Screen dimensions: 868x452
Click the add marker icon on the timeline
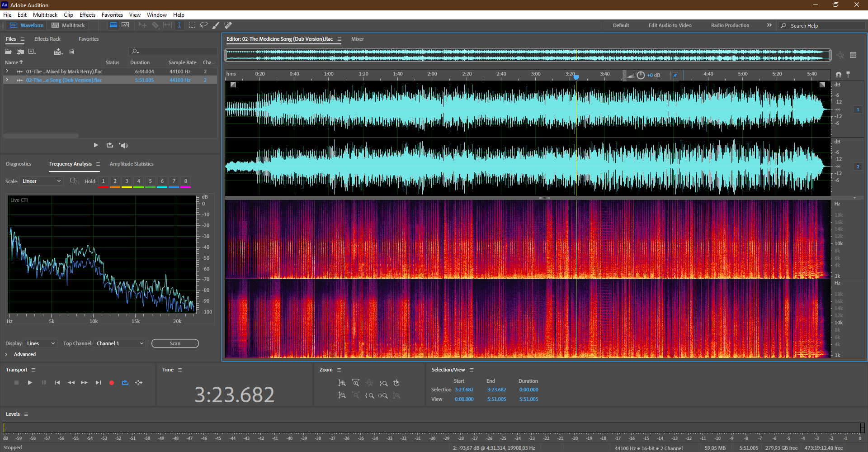point(848,74)
